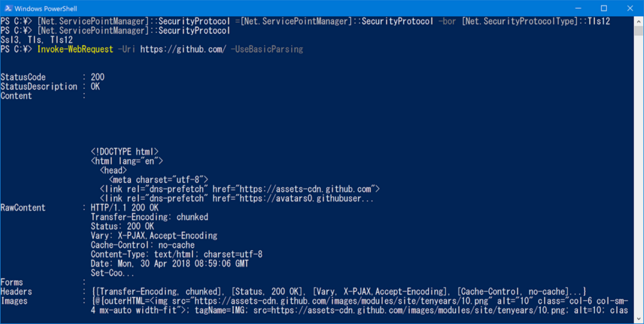This screenshot has height=324, width=644.
Task: Minimize the Windows PowerShell window
Action: coord(578,8)
